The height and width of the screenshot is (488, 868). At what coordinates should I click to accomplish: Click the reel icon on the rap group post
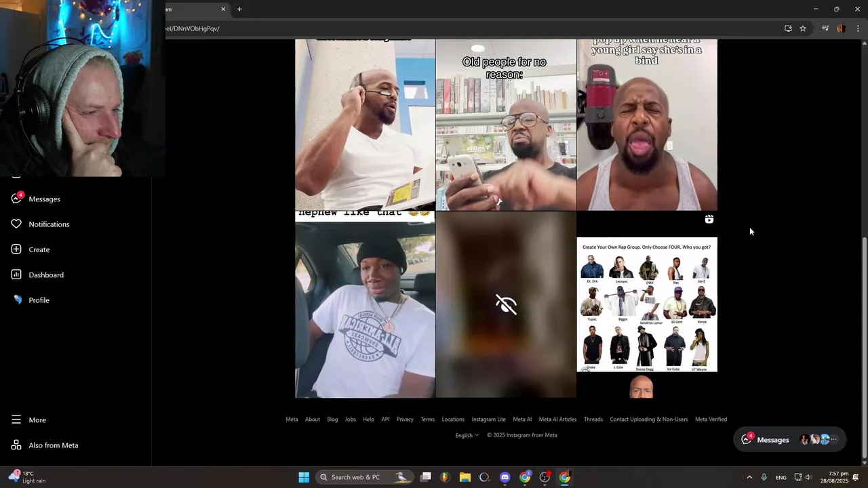click(x=709, y=219)
